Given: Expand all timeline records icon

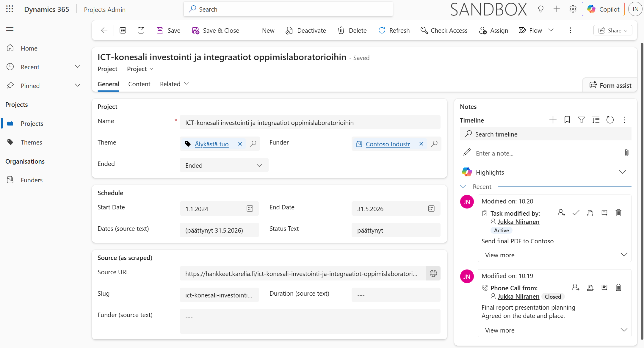Looking at the screenshot, I should click(596, 120).
